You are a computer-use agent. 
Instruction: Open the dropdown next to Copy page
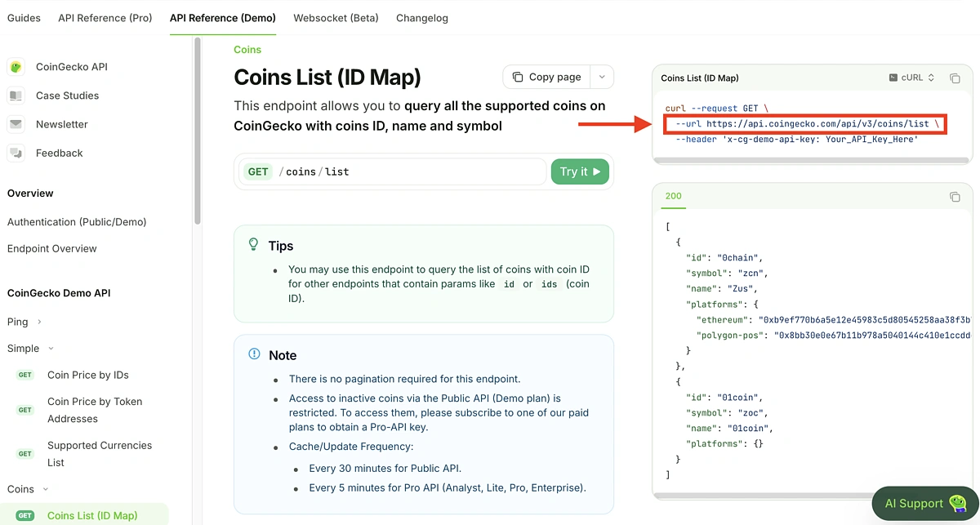(602, 76)
